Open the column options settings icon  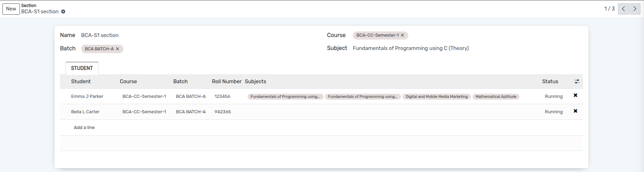577,81
